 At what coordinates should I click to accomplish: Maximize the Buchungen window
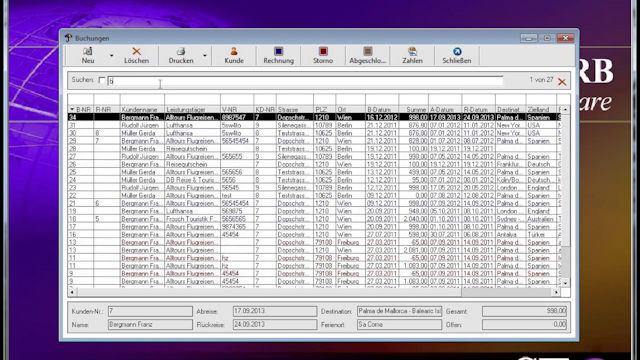coord(547,38)
